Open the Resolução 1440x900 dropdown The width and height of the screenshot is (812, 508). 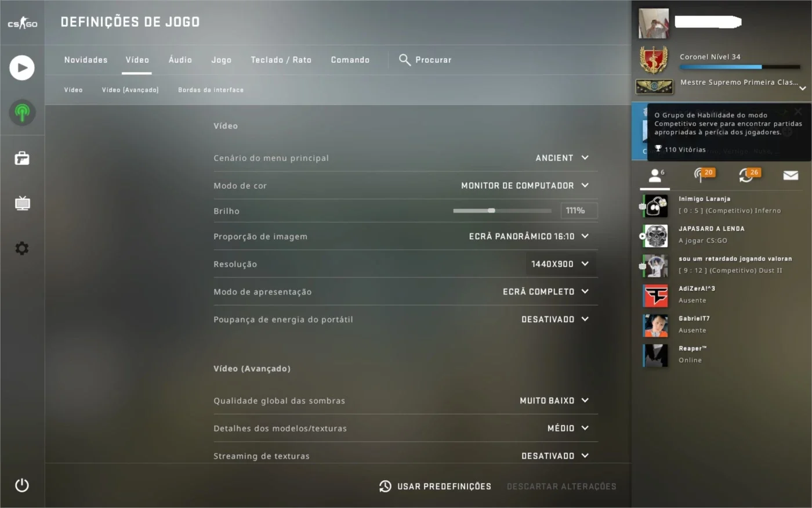(560, 264)
